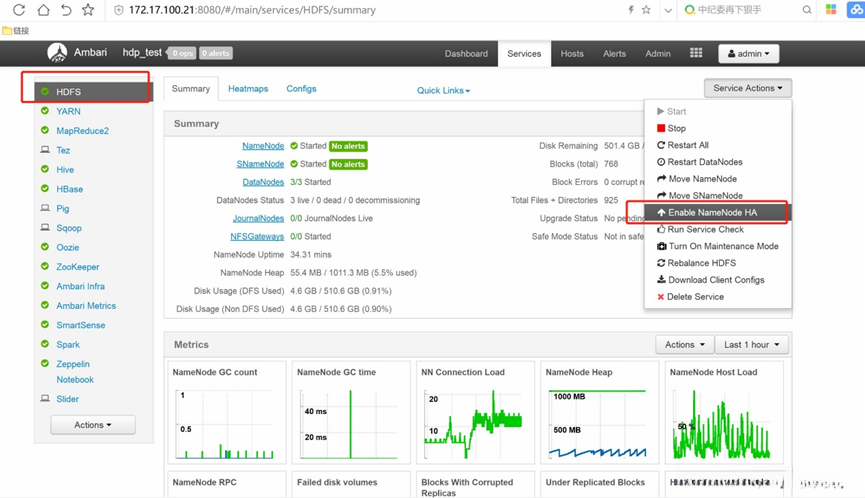Screen dimensions: 865x498
Task: Click the search magnifier icon in browser
Action: coord(807,10)
